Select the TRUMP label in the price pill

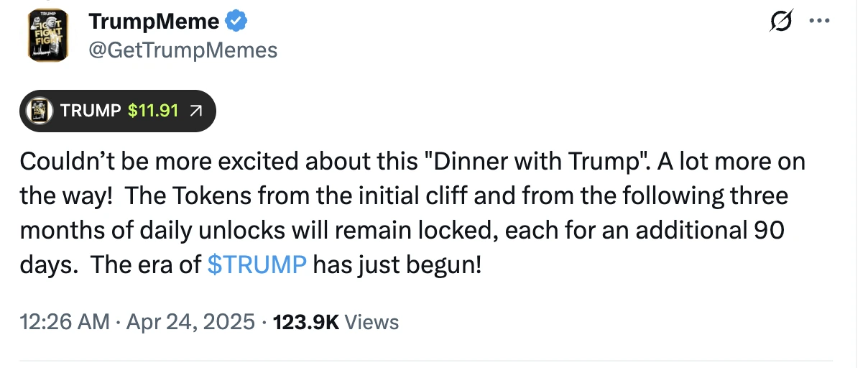pos(91,111)
